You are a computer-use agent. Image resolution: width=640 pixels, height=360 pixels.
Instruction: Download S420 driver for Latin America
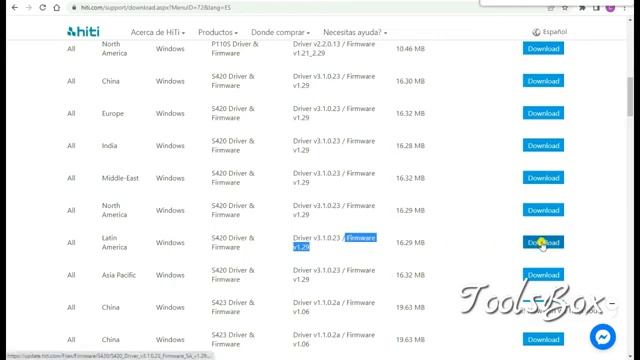point(543,242)
